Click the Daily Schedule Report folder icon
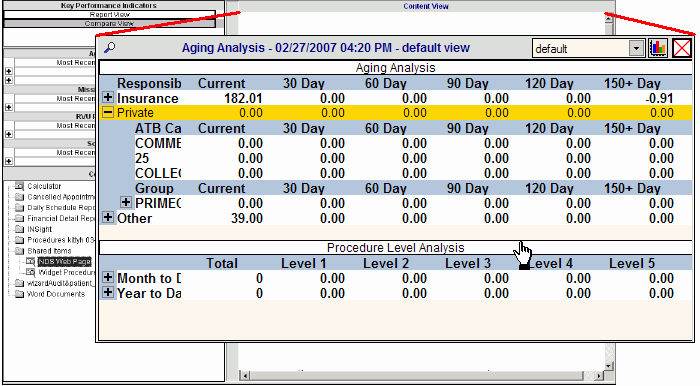The image size is (700, 386). (x=19, y=208)
